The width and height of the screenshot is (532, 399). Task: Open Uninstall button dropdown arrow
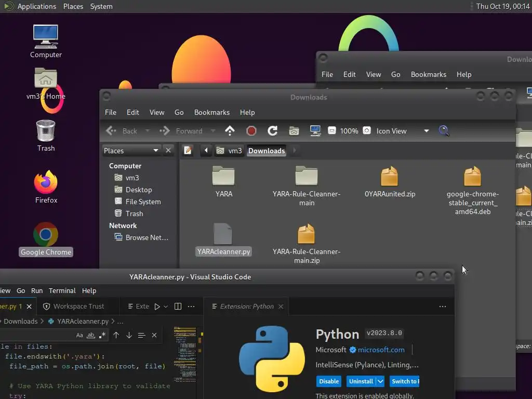click(380, 381)
